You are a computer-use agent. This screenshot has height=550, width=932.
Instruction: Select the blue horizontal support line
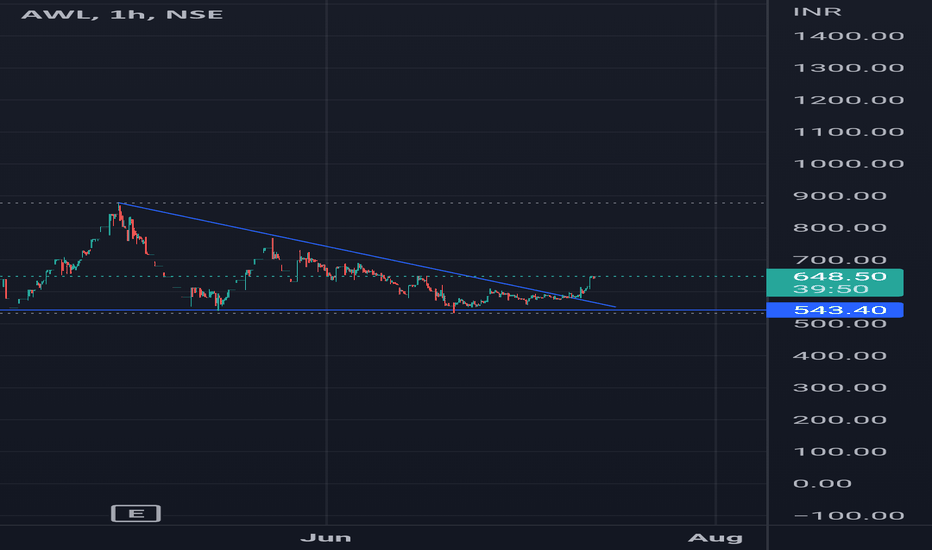tap(383, 310)
